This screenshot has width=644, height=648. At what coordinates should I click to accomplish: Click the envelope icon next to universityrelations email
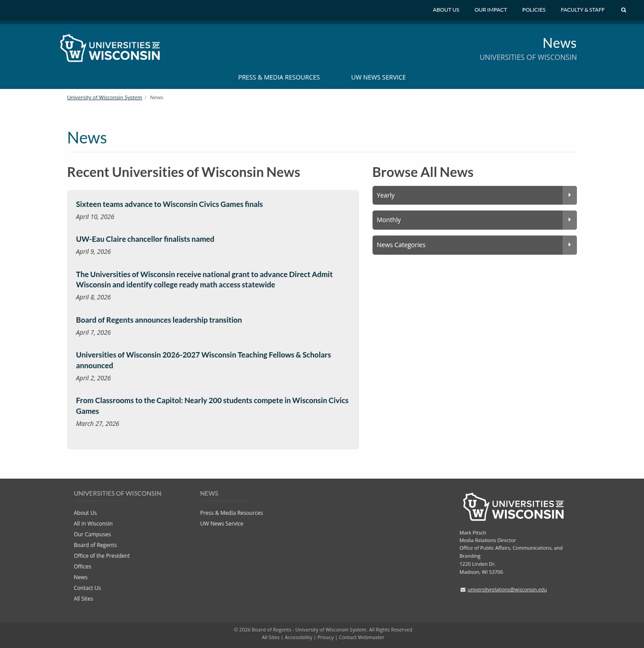[462, 589]
